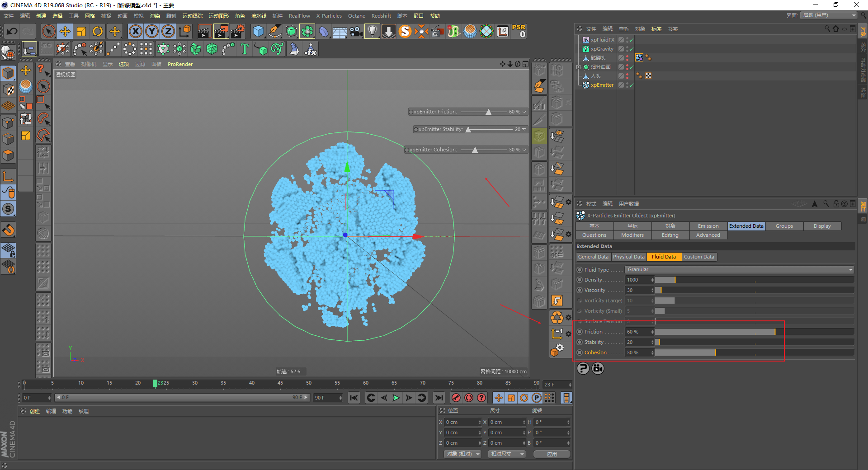868x470 pixels.
Task: Adjust the Cohesion slider in attributes
Action: tap(755, 352)
